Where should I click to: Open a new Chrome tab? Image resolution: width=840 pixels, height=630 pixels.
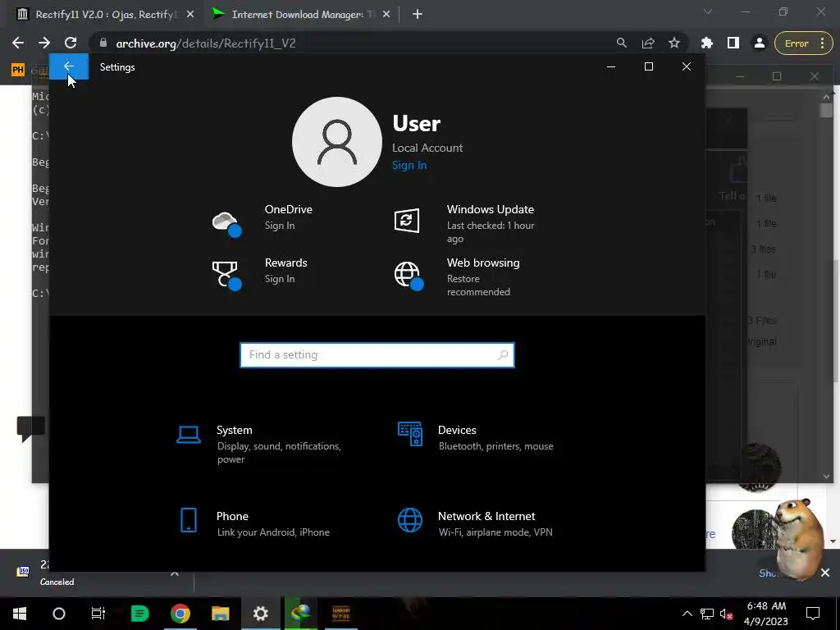[x=418, y=15]
